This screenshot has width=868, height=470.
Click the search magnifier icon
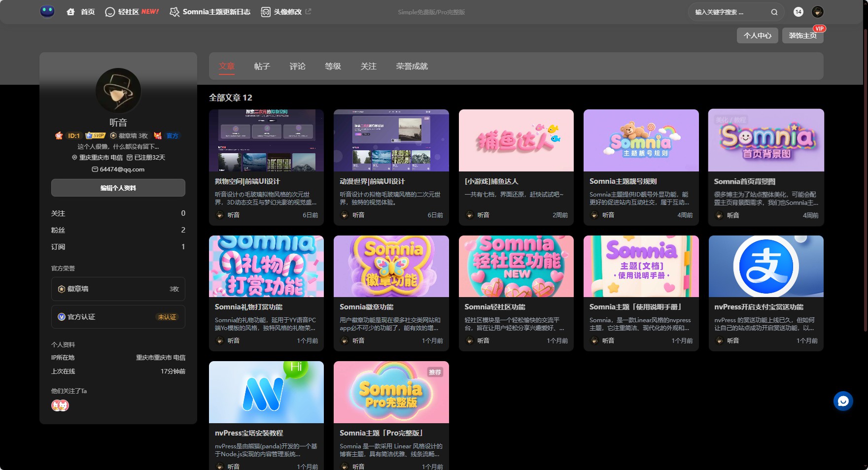(x=774, y=12)
